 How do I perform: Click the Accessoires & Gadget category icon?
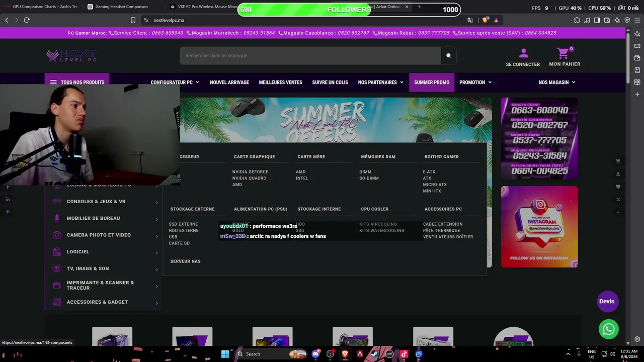tap(57, 302)
